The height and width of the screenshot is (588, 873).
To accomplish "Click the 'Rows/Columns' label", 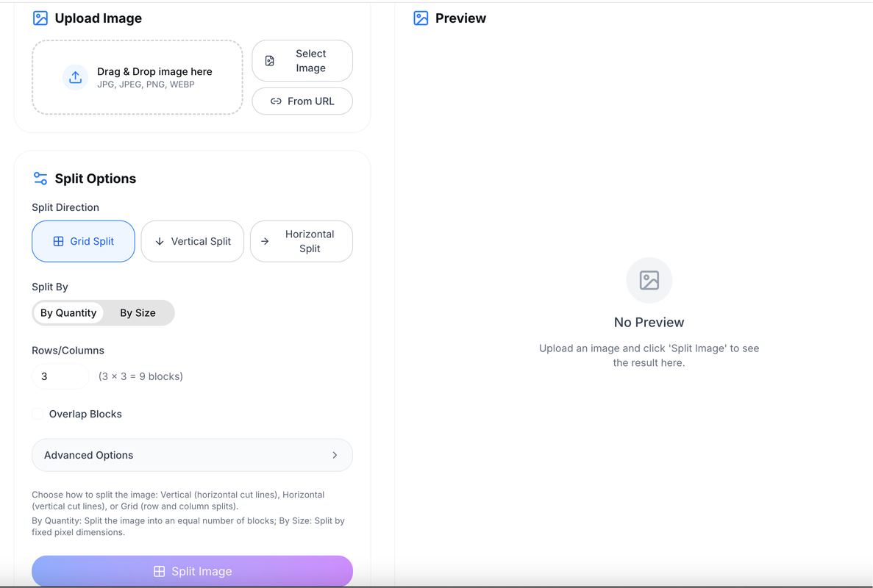I will tap(68, 351).
